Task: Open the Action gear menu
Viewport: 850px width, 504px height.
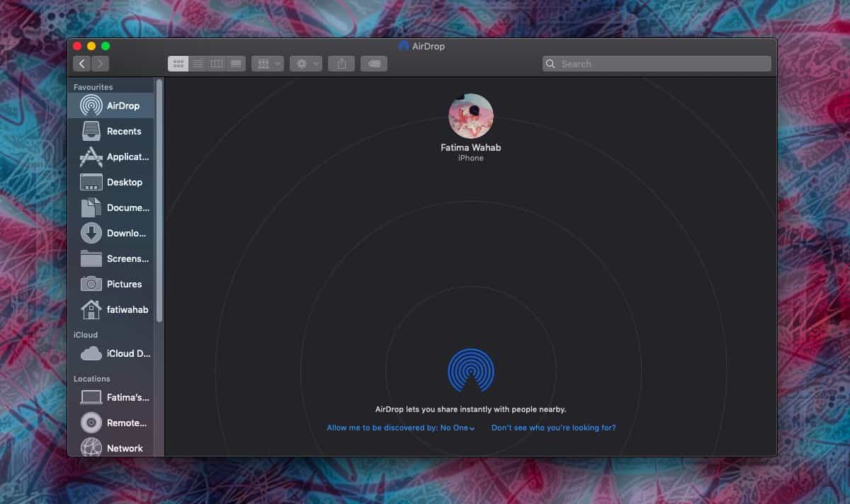Action: tap(306, 64)
